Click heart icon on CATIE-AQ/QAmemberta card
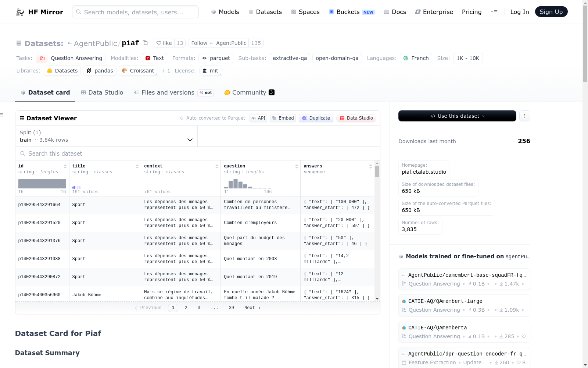Viewport: 588px width, 368px height. coord(524,336)
